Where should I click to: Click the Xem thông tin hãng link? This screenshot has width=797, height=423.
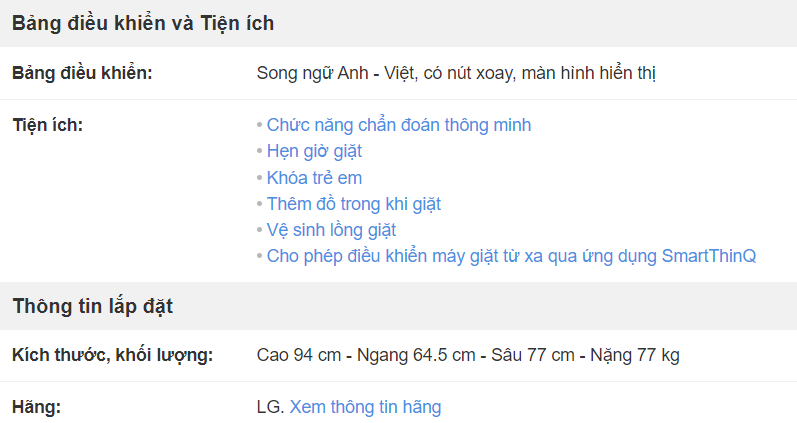coord(365,407)
